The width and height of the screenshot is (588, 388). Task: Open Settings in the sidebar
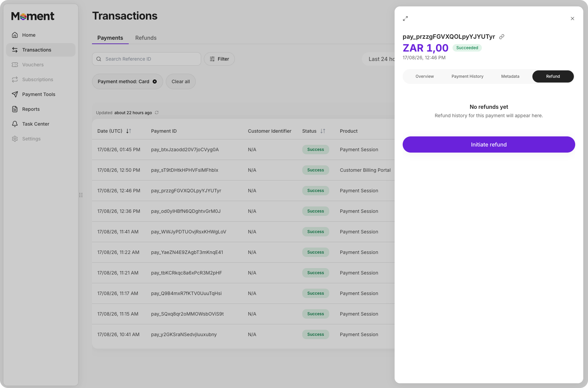[x=41, y=139]
